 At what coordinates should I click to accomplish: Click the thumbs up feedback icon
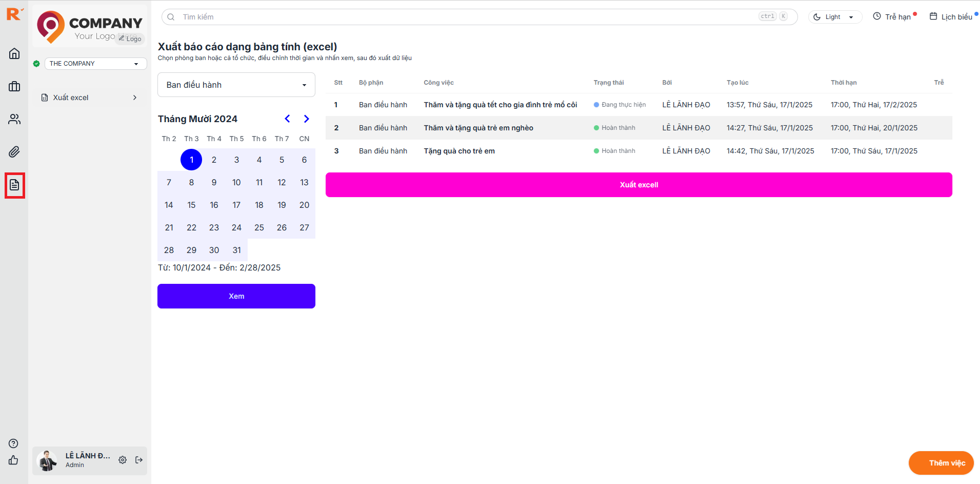14,460
